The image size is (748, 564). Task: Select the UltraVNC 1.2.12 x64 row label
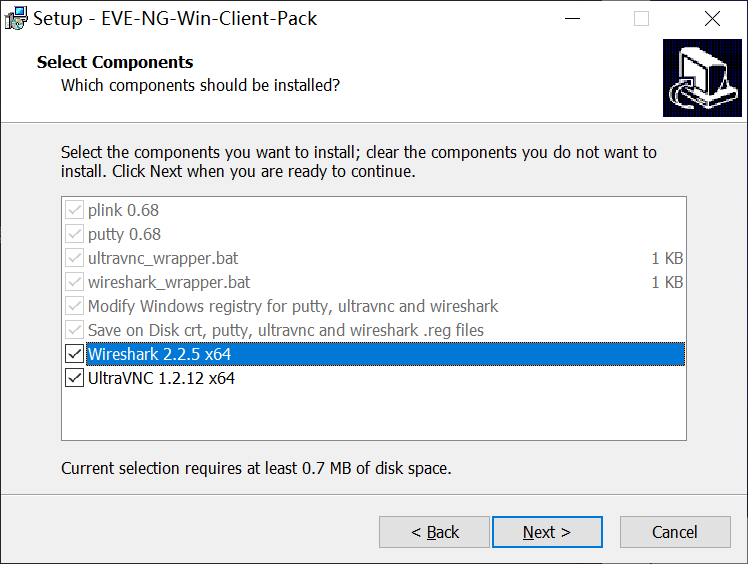(x=161, y=378)
